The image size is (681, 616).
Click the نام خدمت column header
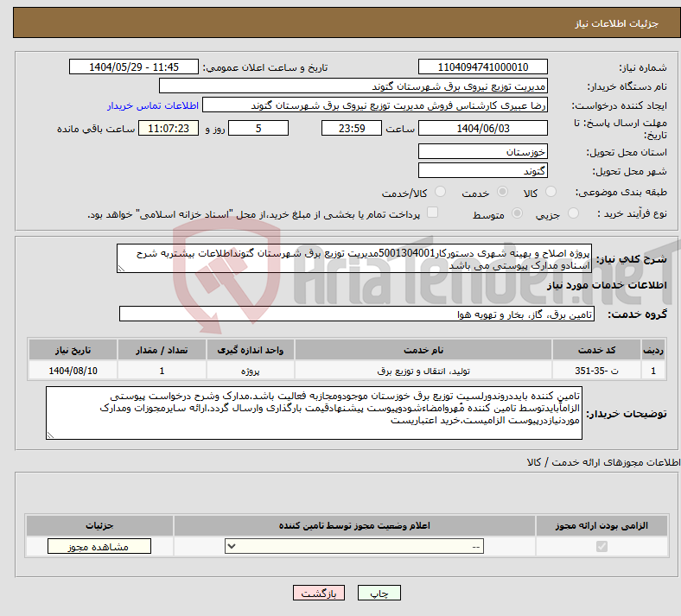(x=423, y=350)
